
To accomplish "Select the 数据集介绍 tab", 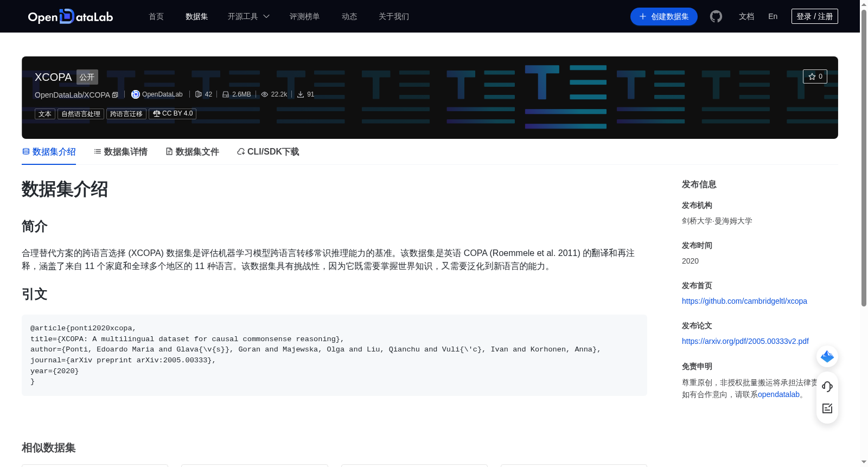I will click(x=49, y=152).
